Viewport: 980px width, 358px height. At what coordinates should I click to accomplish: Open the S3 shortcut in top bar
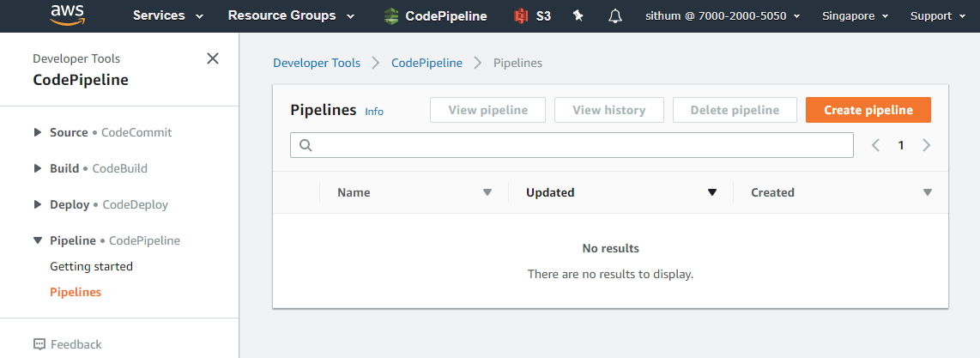tap(532, 15)
